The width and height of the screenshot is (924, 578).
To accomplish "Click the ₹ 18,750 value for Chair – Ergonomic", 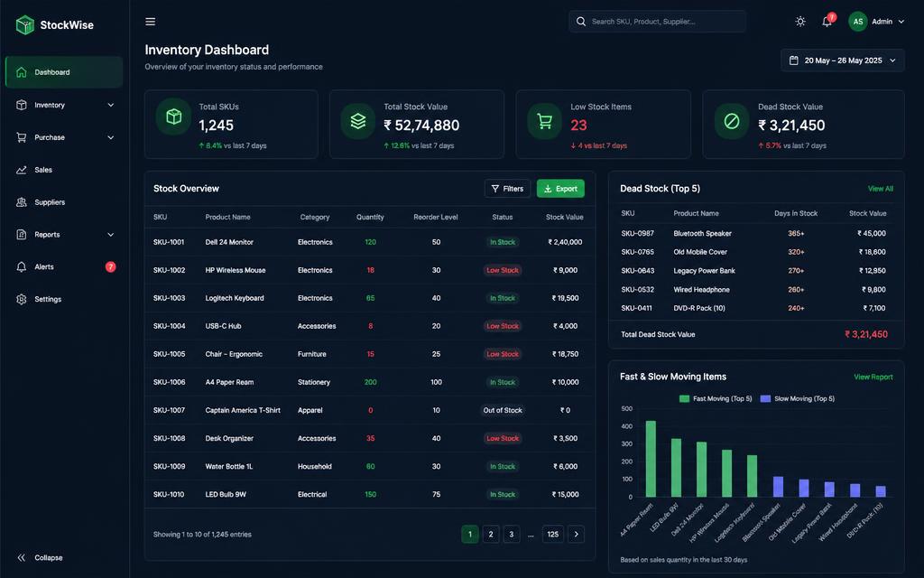I will (x=565, y=354).
